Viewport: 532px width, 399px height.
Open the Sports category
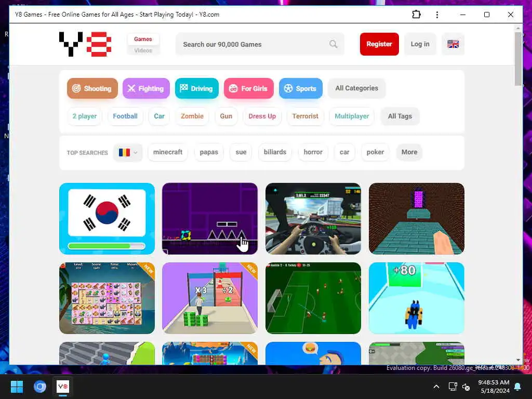(x=301, y=88)
